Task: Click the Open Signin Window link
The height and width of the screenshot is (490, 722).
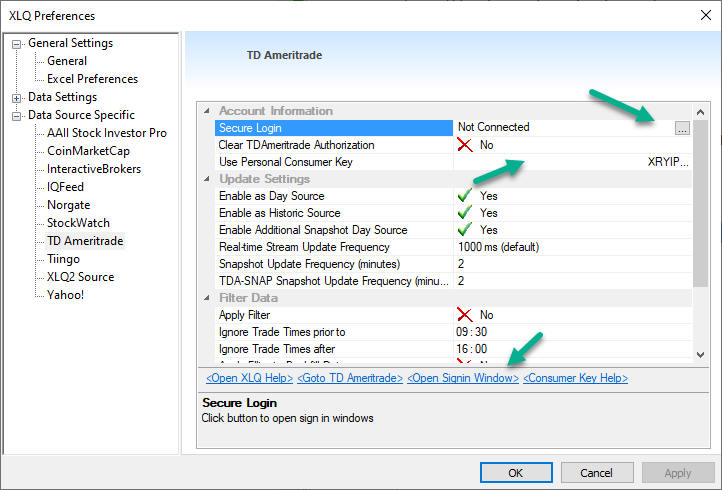Action: point(463,378)
